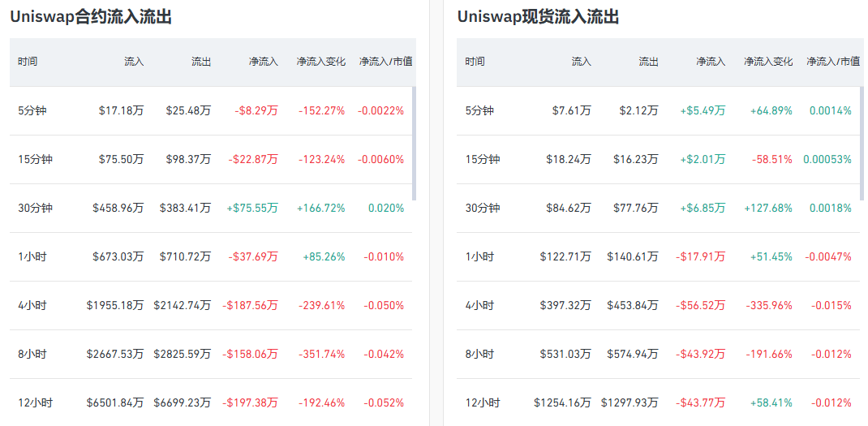Viewport: 868px width, 426px height.
Task: Click the -$187.56万 net inflow value
Action: 250,306
